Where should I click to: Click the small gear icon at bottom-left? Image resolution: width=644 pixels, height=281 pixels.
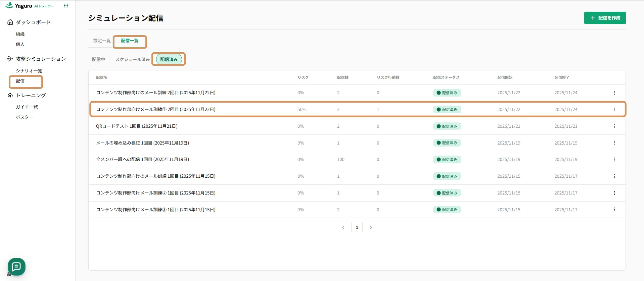[9, 274]
